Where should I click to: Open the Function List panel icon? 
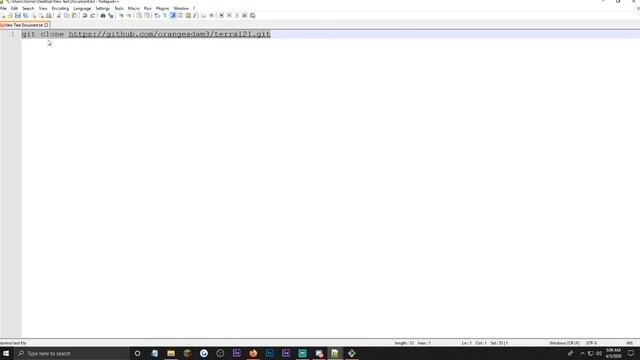(x=196, y=16)
